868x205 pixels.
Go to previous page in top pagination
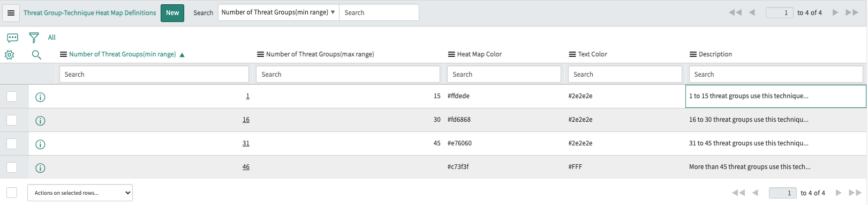(x=752, y=12)
